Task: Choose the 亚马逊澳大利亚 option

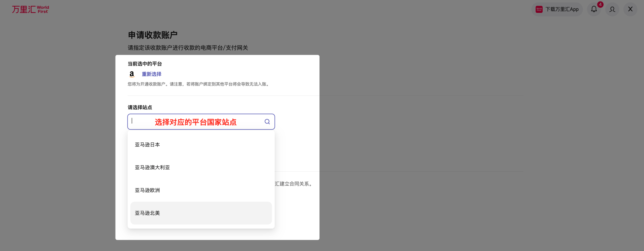Action: tap(152, 168)
